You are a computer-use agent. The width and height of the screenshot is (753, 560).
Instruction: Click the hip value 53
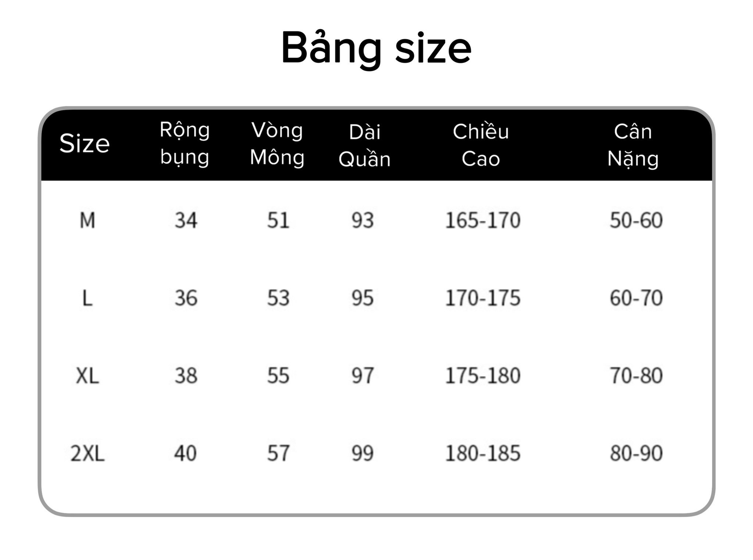click(278, 298)
